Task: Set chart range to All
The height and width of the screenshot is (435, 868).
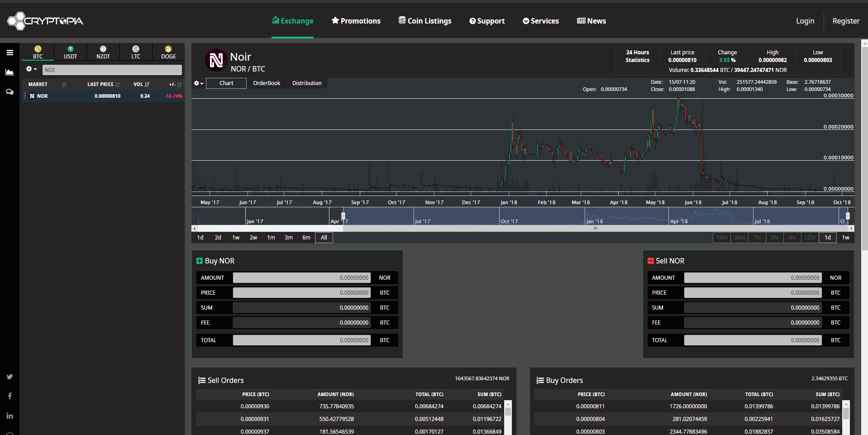Action: click(324, 238)
